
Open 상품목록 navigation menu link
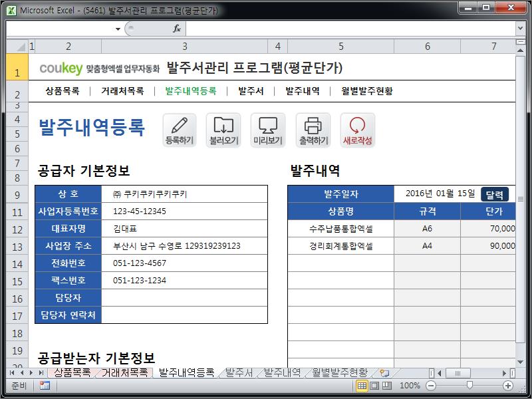pyautogui.click(x=63, y=91)
